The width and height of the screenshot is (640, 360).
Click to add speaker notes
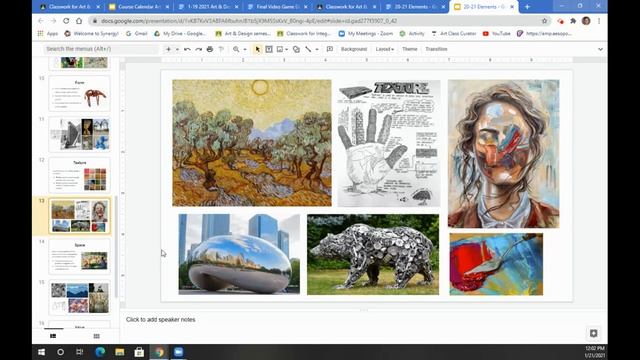pos(160,320)
